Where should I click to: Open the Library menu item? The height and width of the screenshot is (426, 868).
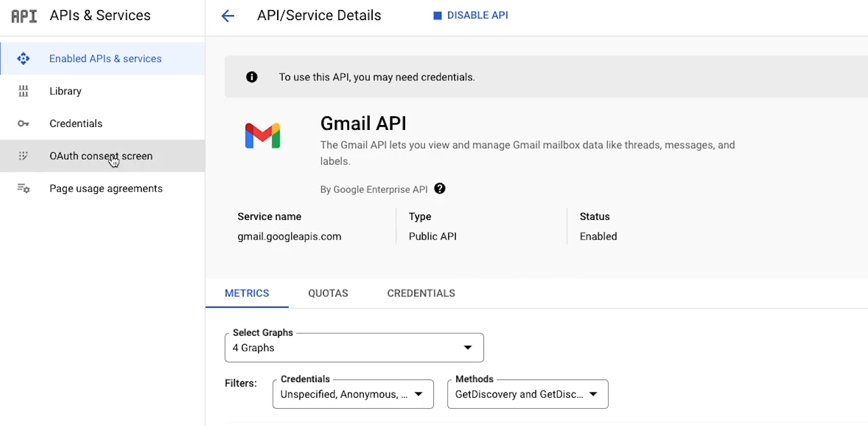pos(103,91)
